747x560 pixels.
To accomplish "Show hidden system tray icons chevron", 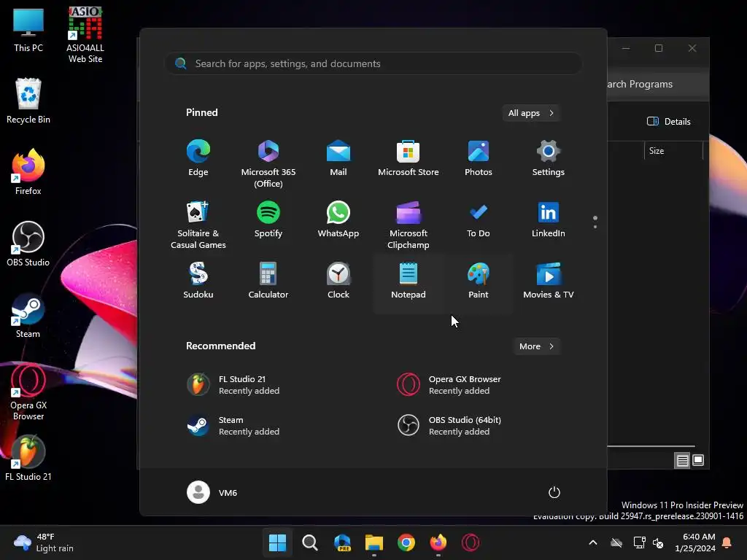I will (593, 542).
